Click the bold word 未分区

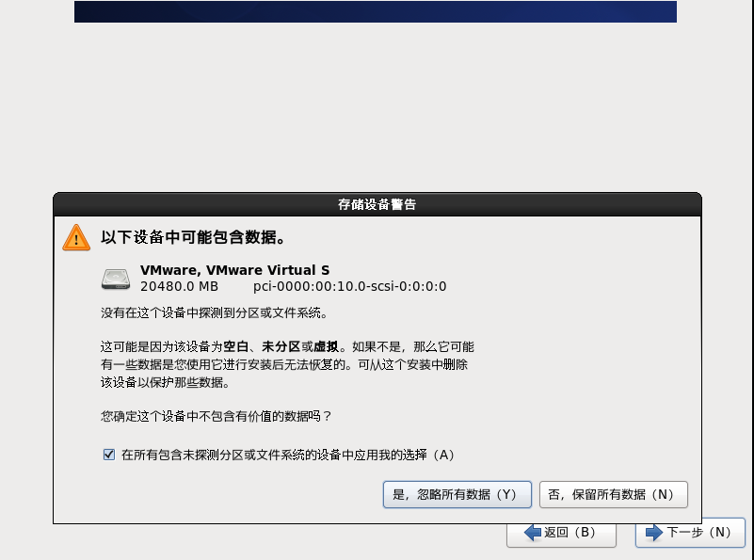point(281,346)
